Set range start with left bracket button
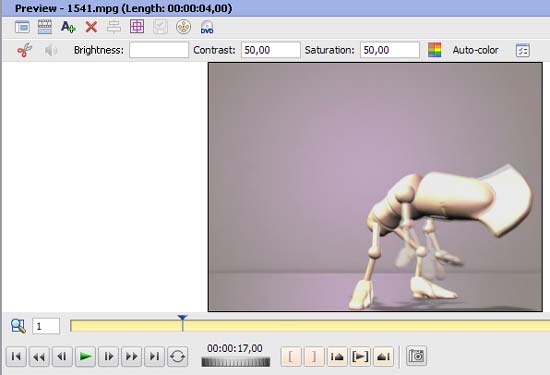 [x=291, y=356]
